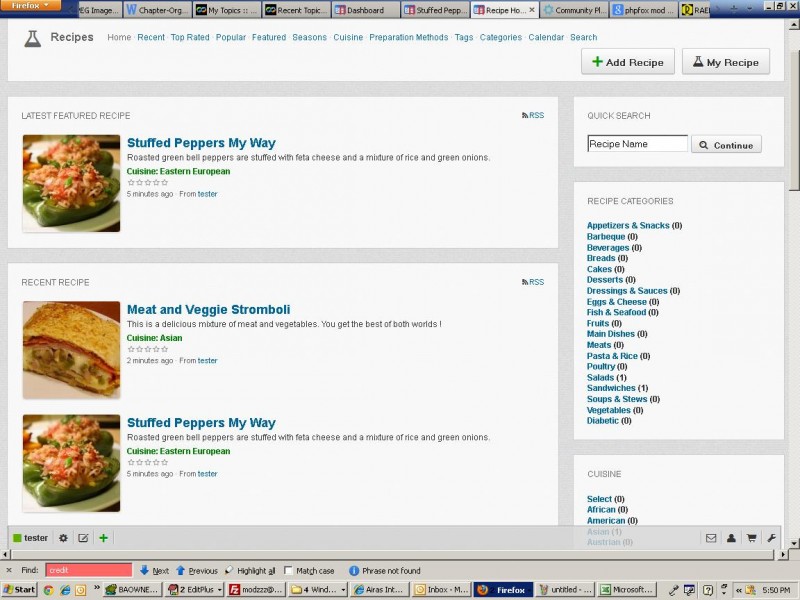Viewport: 800px width, 600px height.
Task: Switch to the phpfox mod browser tab
Action: (645, 10)
